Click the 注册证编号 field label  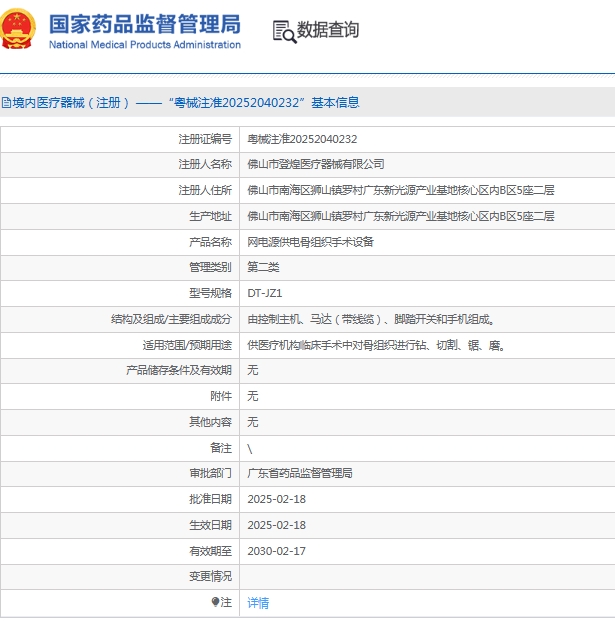pyautogui.click(x=205, y=139)
